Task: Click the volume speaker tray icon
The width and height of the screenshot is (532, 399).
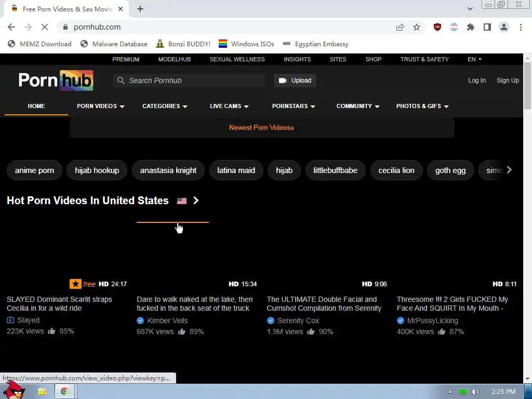Action: pos(475,392)
